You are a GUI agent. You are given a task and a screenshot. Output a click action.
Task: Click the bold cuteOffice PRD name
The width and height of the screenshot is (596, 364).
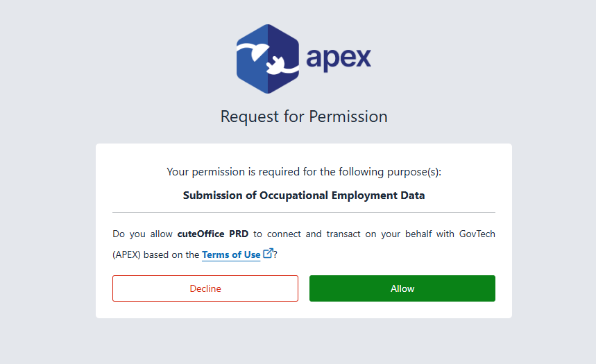[207, 234]
